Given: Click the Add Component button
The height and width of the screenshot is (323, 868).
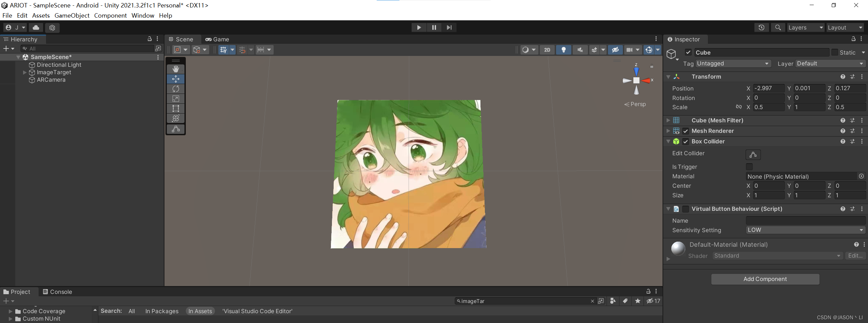Looking at the screenshot, I should (765, 279).
